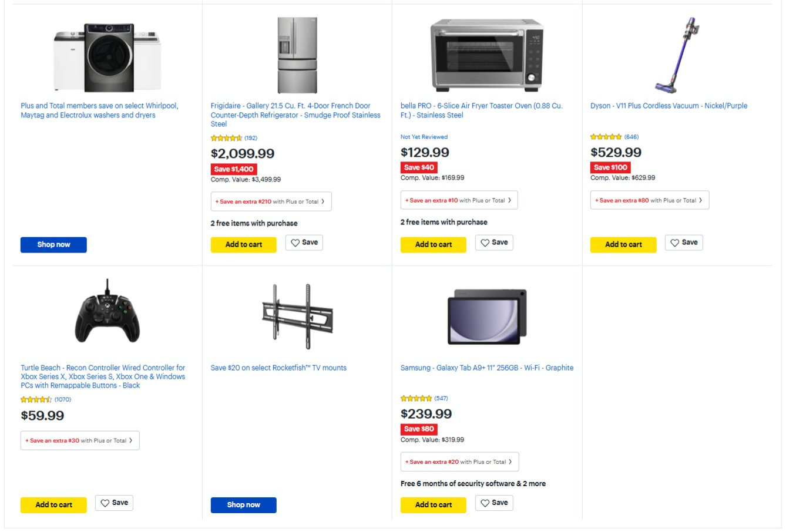
Task: Save the Dyson V11 Plus vacuum
Action: 684,243
